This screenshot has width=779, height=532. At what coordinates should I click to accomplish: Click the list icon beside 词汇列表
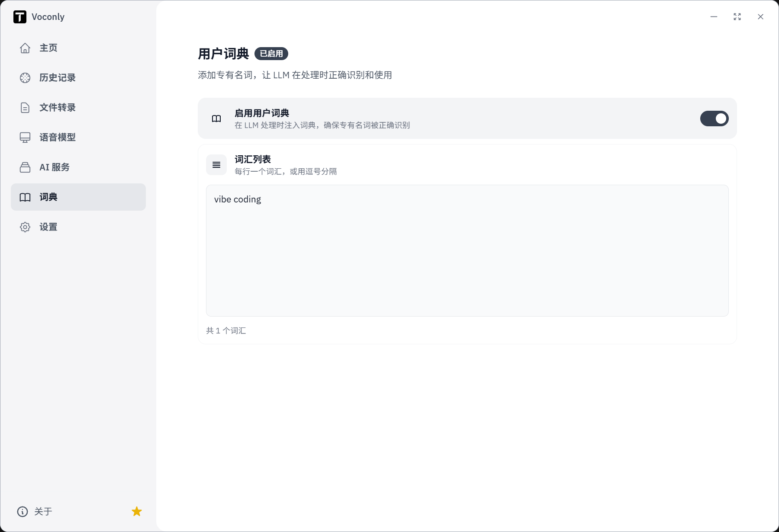click(x=216, y=165)
